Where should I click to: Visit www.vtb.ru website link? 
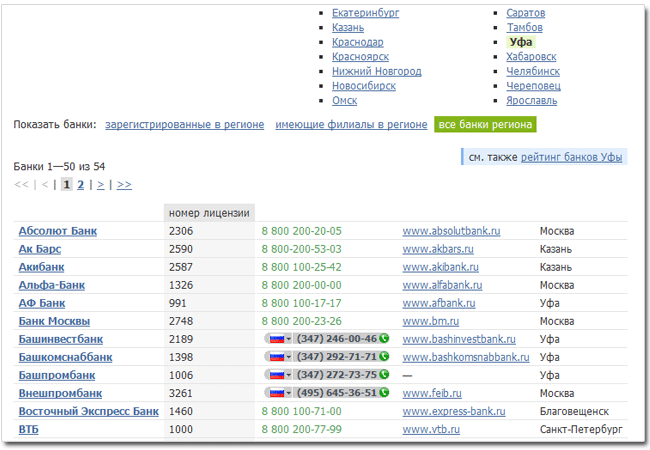(431, 430)
